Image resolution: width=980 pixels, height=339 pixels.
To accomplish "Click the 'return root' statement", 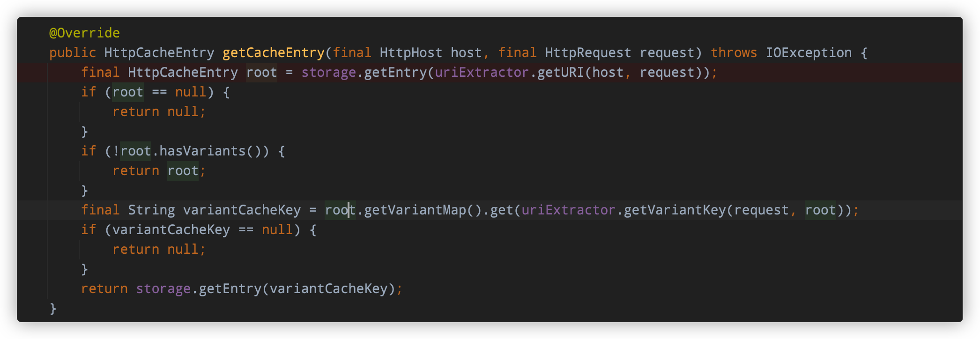I will (156, 170).
